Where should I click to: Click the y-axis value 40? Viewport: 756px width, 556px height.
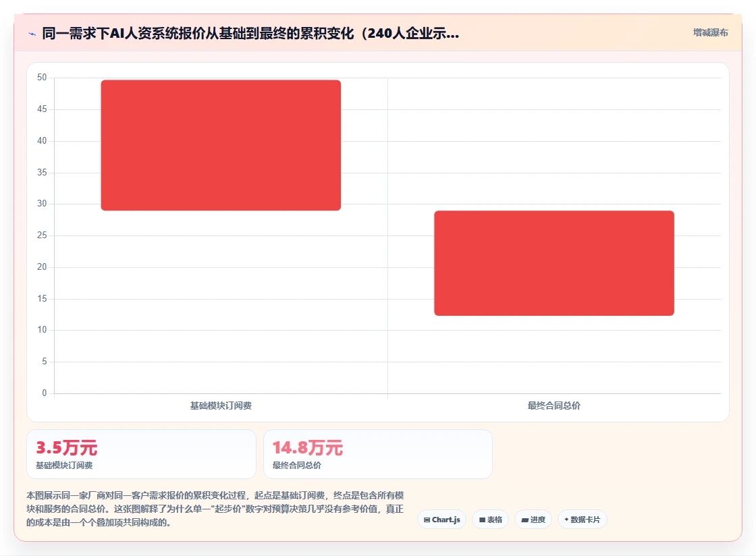[42, 140]
